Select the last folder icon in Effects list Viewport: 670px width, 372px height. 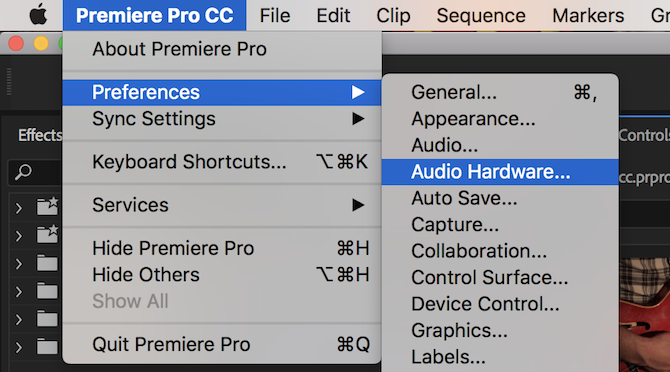point(47,347)
